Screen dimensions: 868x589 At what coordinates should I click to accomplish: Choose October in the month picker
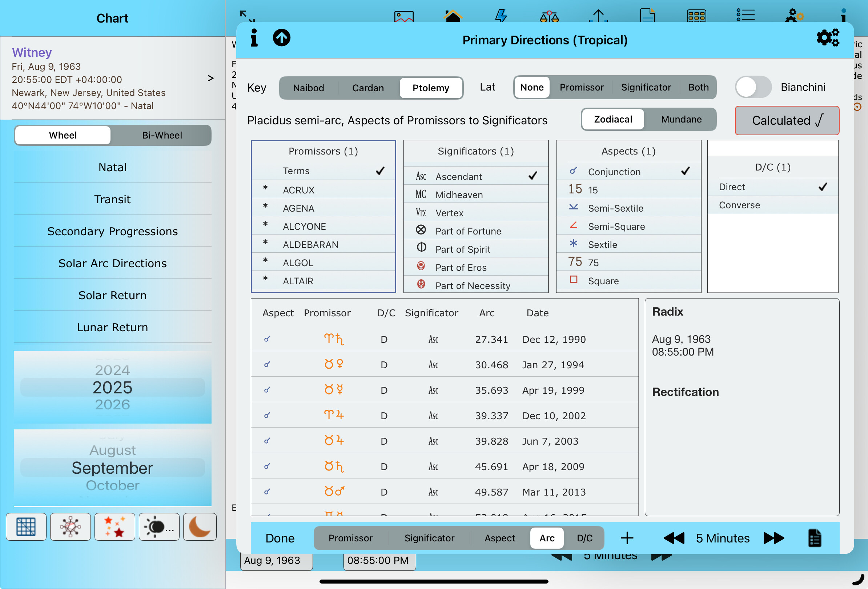[112, 485]
